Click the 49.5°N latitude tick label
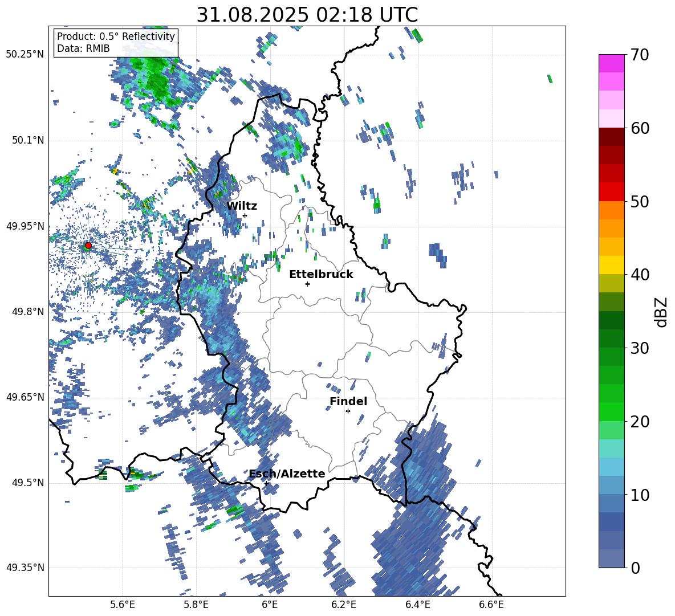This screenshot has height=616, width=675. pyautogui.click(x=27, y=483)
